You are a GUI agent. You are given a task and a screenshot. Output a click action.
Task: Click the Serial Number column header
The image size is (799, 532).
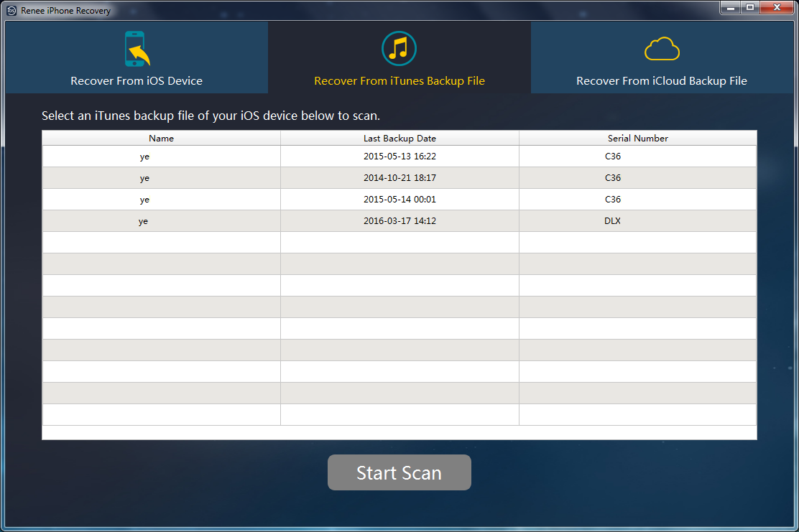pyautogui.click(x=637, y=139)
